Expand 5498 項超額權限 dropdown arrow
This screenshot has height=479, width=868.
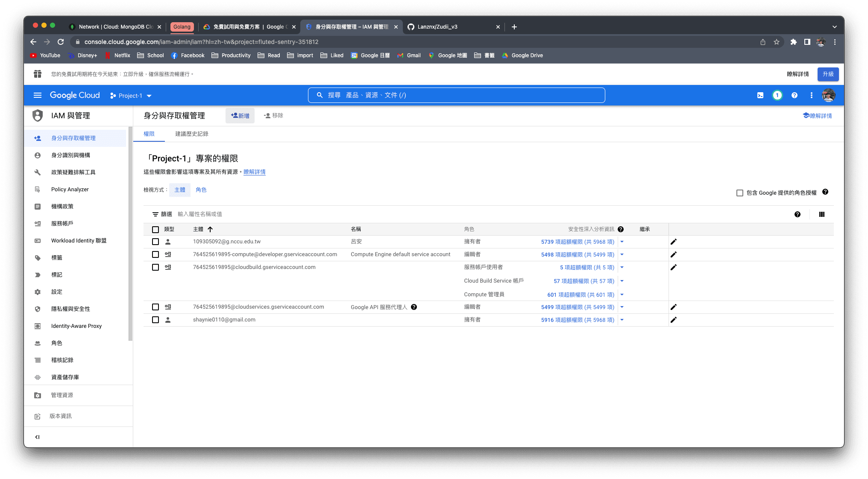pyautogui.click(x=622, y=254)
